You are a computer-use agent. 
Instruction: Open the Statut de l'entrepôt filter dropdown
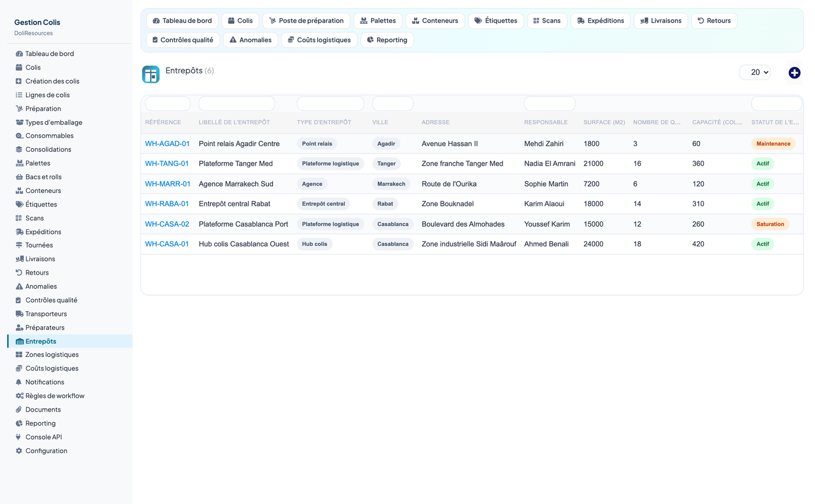[x=776, y=104]
